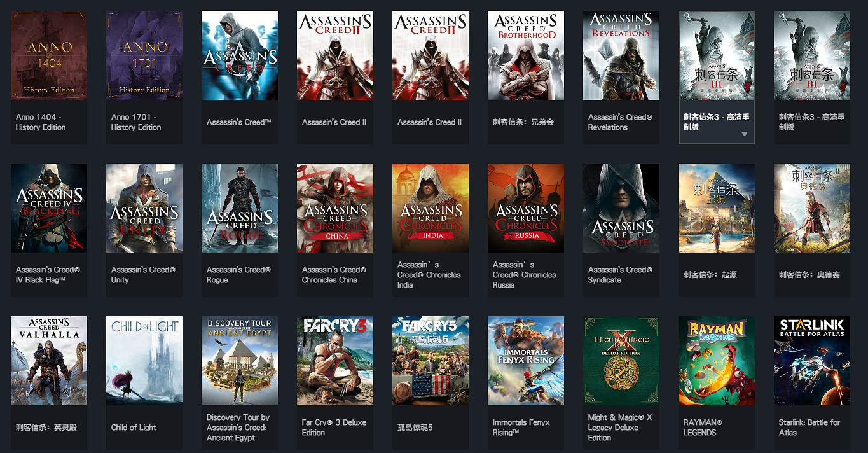The image size is (868, 453).
Task: Open the Rayman Legends cover art
Action: coord(717,361)
